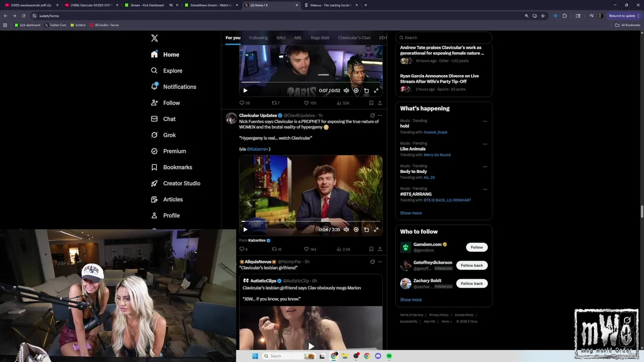This screenshot has width=644, height=362.
Task: Reload the page in Chrome
Action: [23, 16]
